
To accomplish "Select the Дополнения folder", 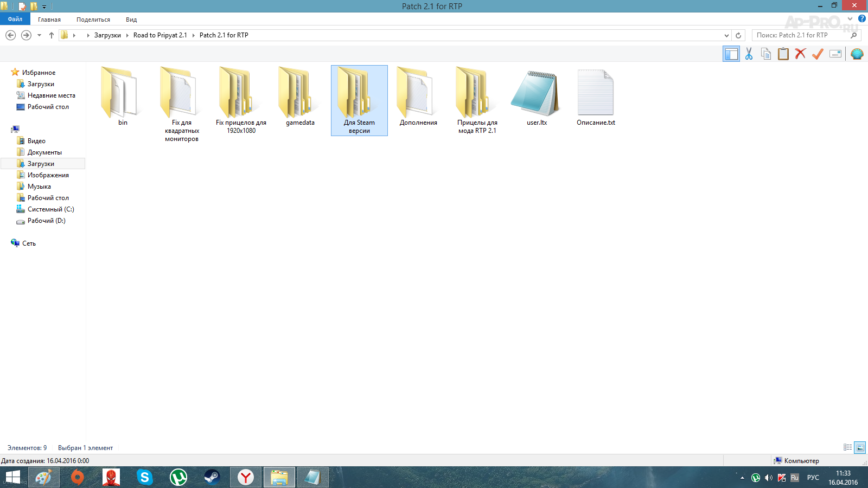I will (418, 97).
